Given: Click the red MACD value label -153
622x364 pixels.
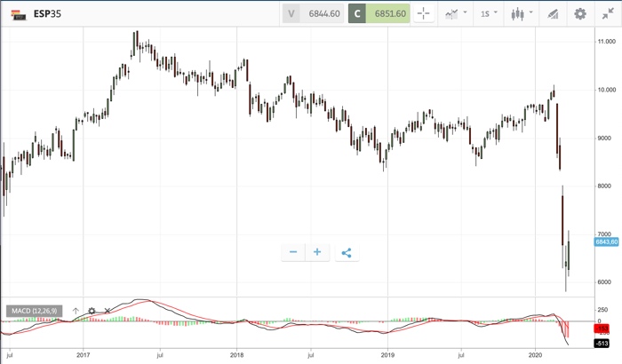Looking at the screenshot, I should 602,328.
